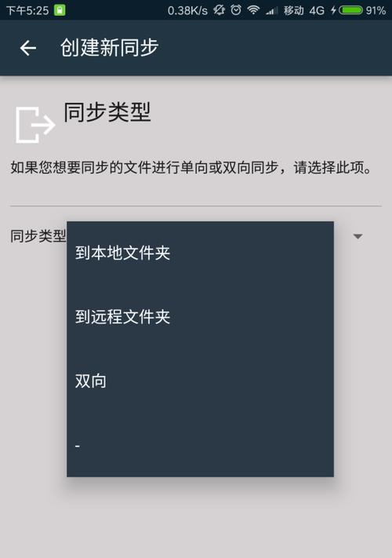Choose 双向 two-way sync option
Image resolution: width=392 pixels, height=558 pixels.
200,381
